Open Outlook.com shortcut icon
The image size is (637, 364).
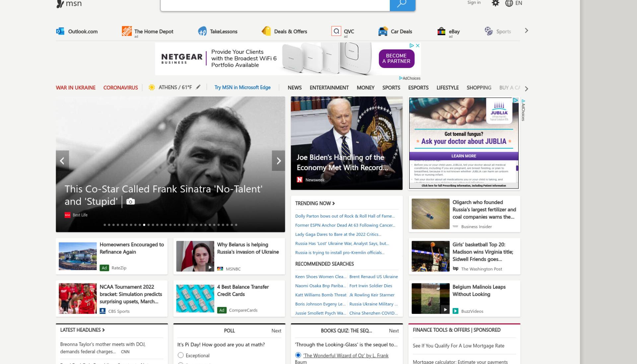click(60, 31)
